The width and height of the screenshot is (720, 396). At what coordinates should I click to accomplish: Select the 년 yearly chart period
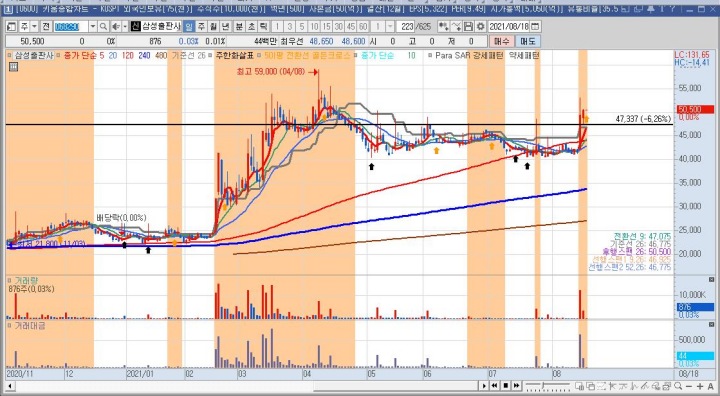point(226,27)
